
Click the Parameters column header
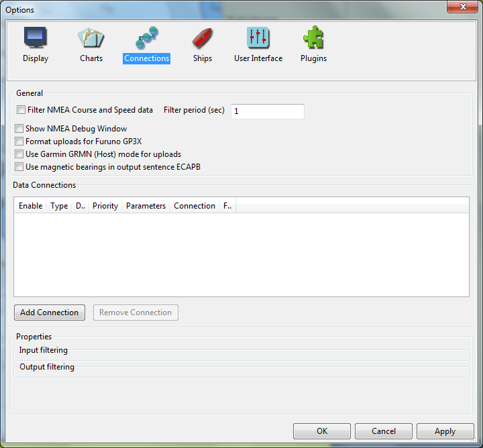click(x=146, y=206)
